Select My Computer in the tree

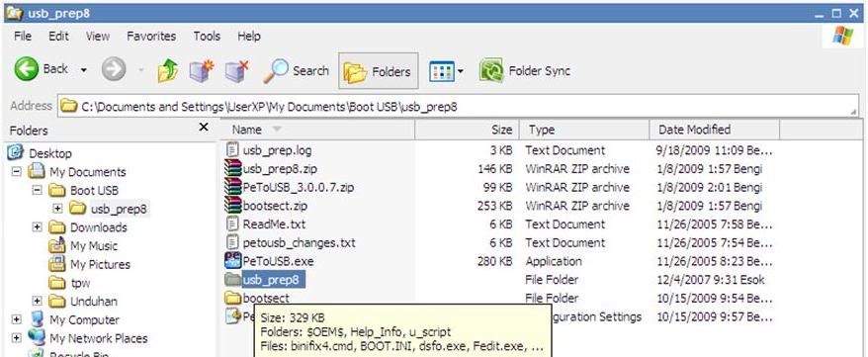[84, 320]
